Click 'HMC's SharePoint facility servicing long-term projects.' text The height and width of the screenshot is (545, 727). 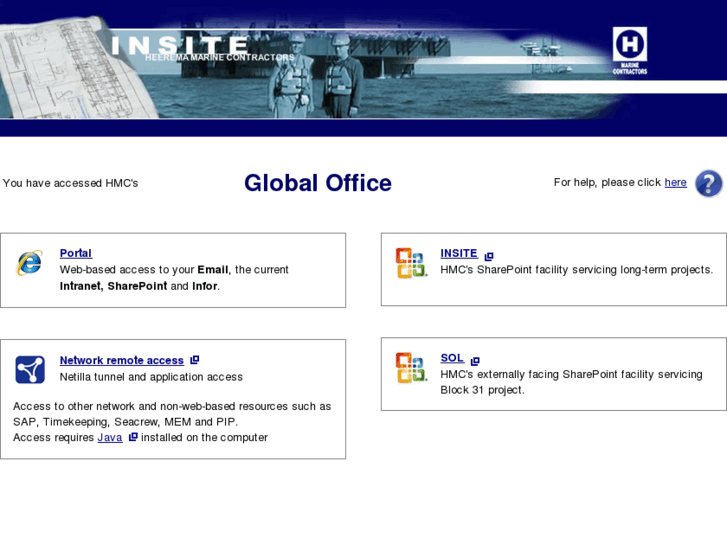tap(577, 269)
